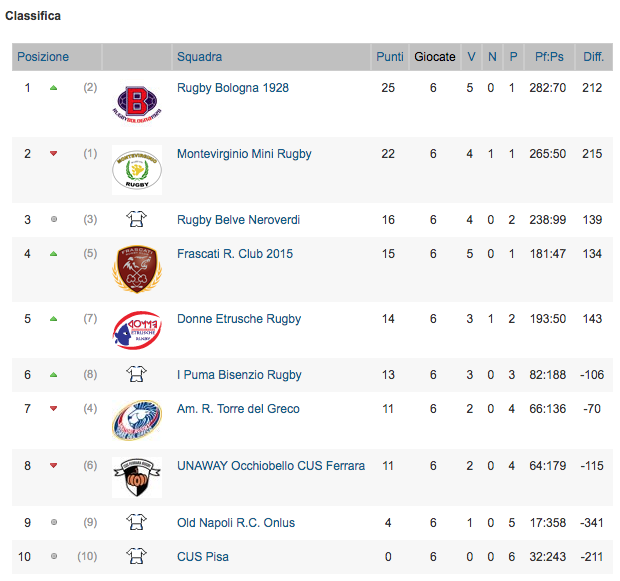620x581 pixels.
Task: Click the UNAWAY Occhiobello CUS Ferrara crest
Action: pyautogui.click(x=137, y=477)
